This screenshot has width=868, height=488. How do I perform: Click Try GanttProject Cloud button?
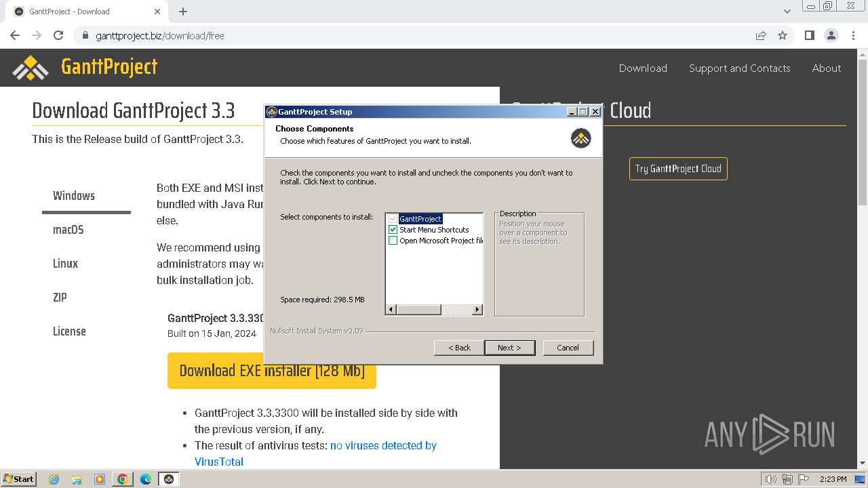point(678,169)
